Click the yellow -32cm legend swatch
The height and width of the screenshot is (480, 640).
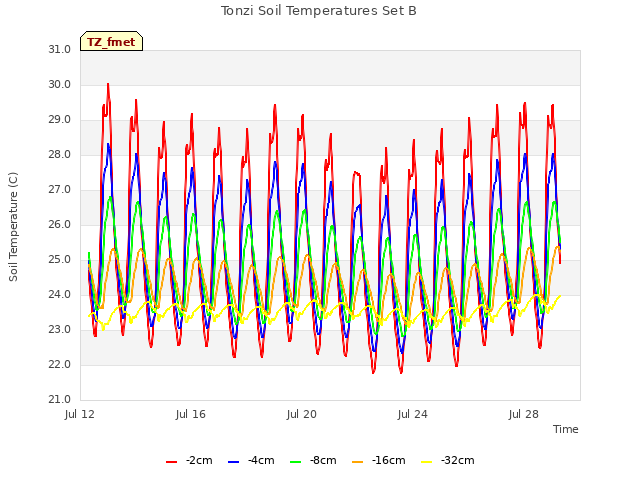[x=427, y=462]
